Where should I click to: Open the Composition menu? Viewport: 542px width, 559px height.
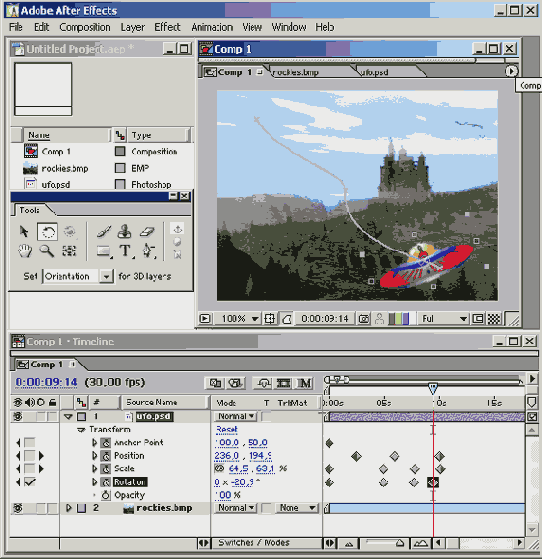pyautogui.click(x=85, y=27)
